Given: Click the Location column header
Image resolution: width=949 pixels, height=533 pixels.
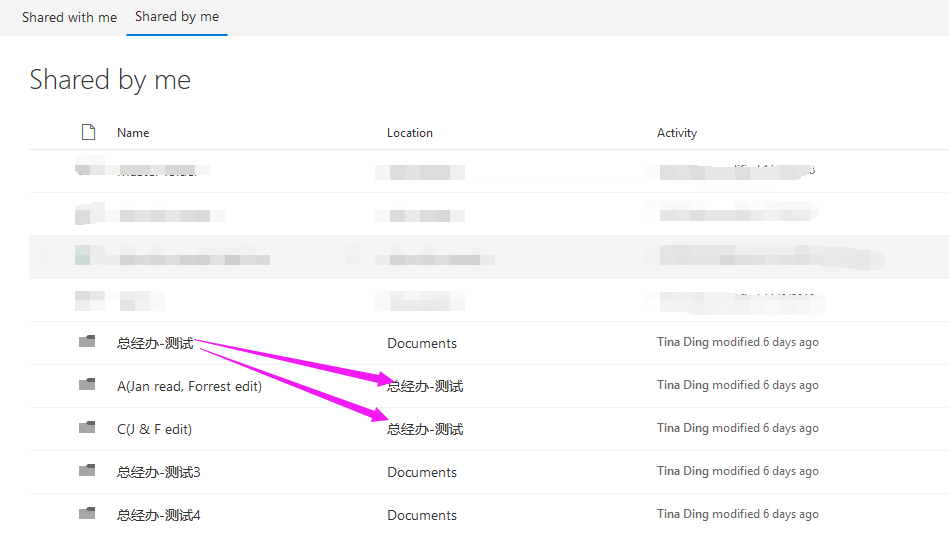Looking at the screenshot, I should 410,132.
